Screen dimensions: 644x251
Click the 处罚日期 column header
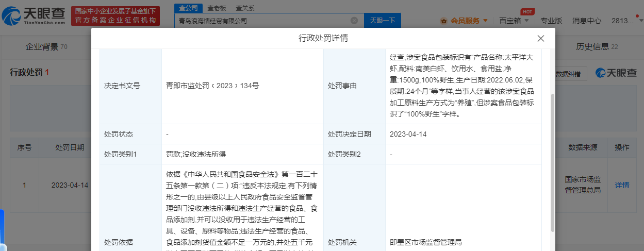70,147
